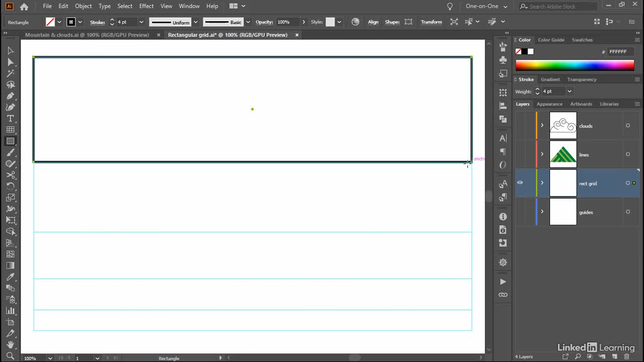Switch to Mountain & clouds.ai document tab

tap(87, 35)
